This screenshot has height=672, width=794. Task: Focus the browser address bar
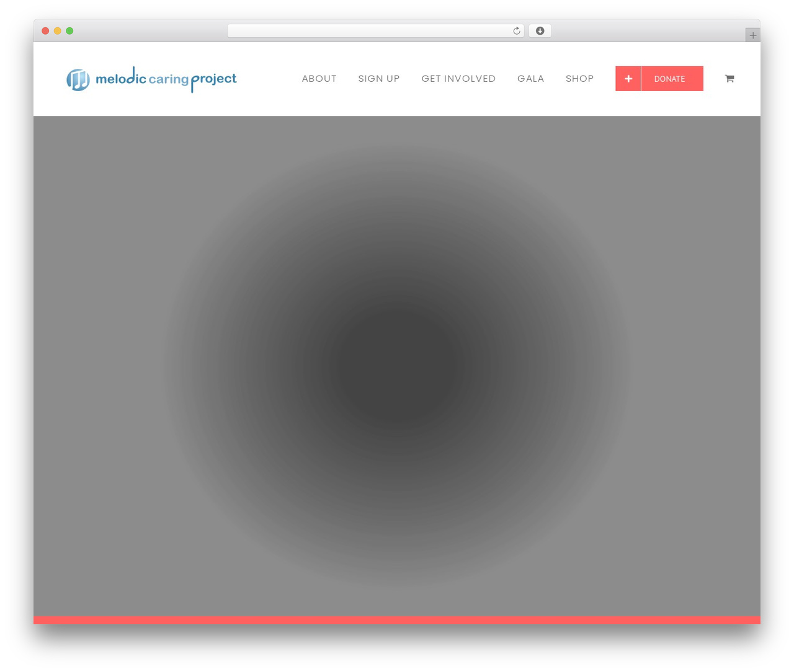click(x=375, y=31)
